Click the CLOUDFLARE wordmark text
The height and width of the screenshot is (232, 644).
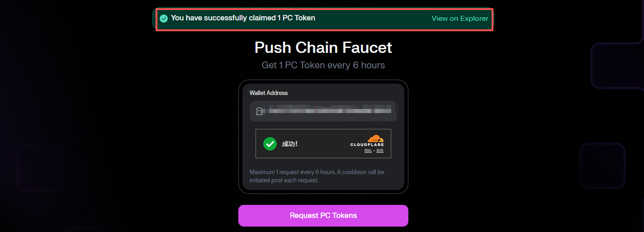(x=367, y=145)
